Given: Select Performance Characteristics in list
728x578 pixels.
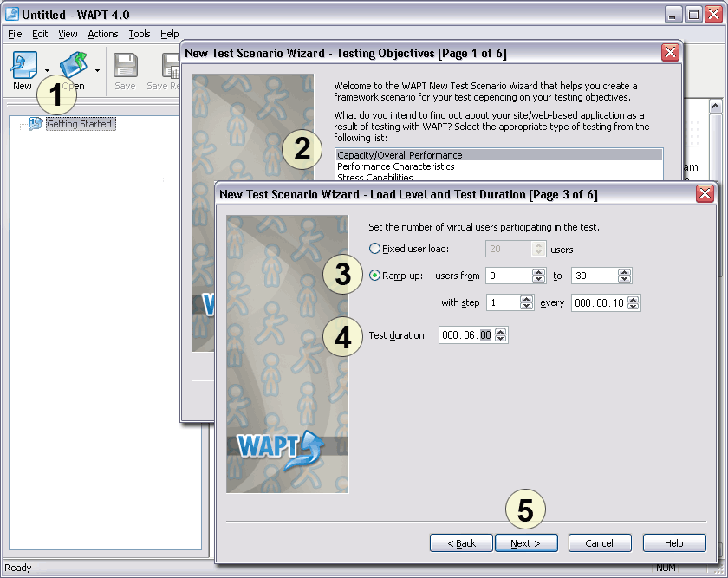Looking at the screenshot, I should [499, 166].
